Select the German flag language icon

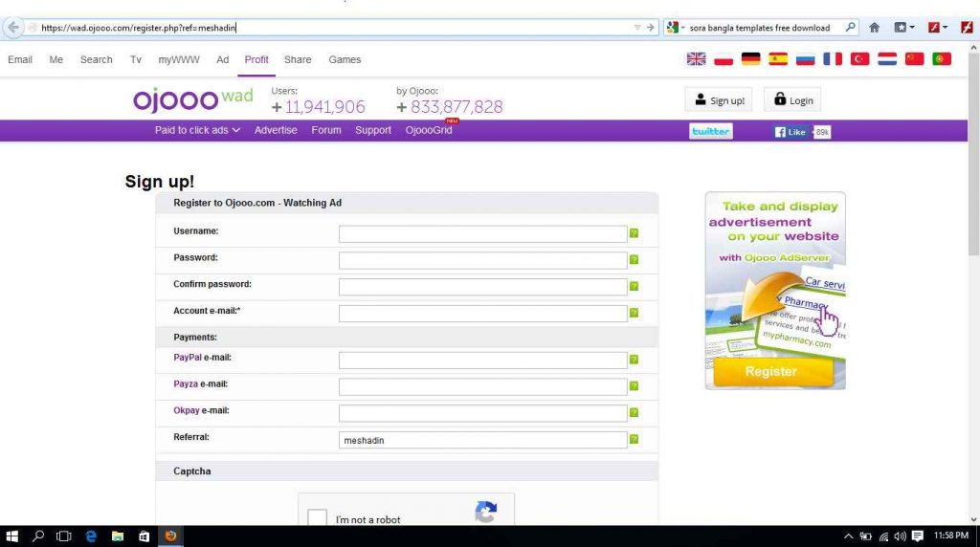pyautogui.click(x=751, y=59)
